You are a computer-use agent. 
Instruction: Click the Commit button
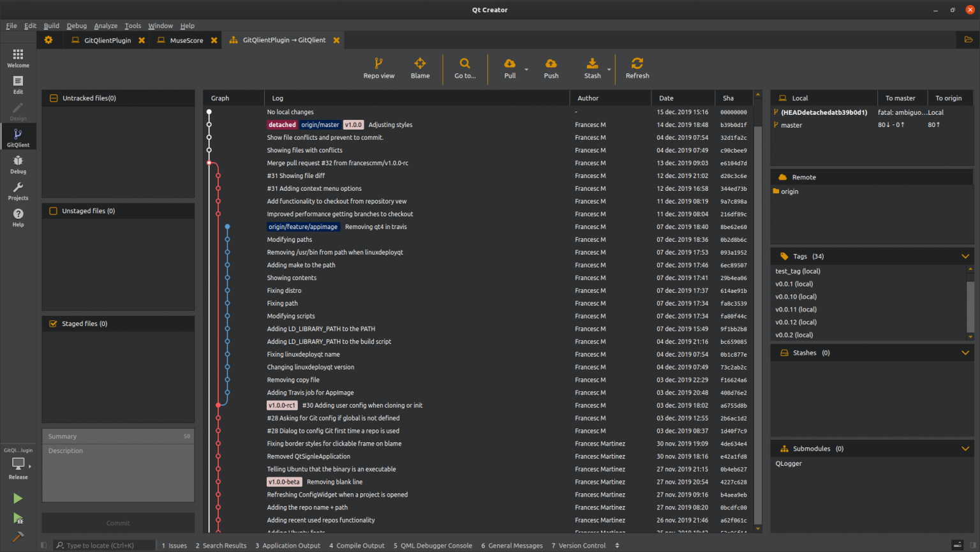[x=117, y=523]
